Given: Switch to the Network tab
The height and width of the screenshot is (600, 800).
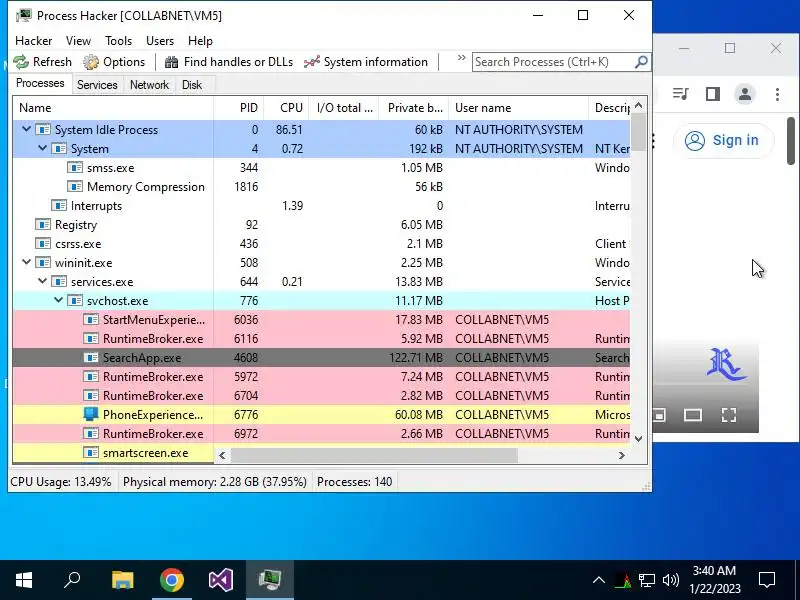Looking at the screenshot, I should (149, 85).
